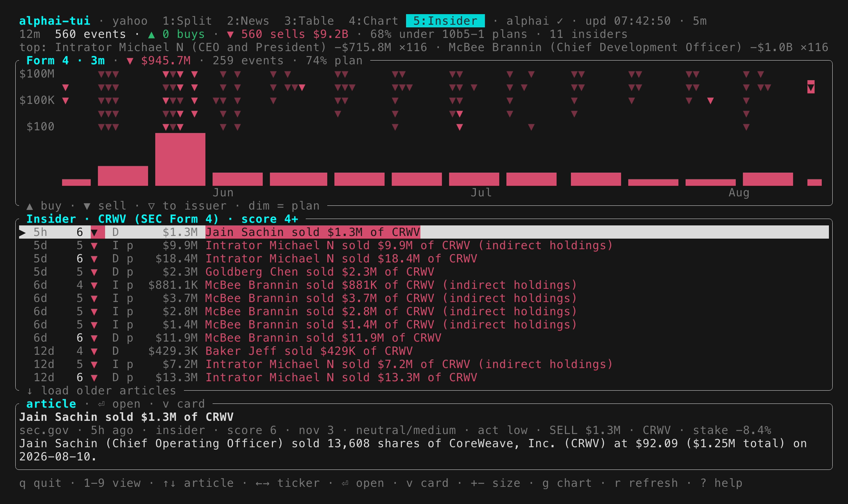The image size is (848, 504).
Task: Open the 'McBee Brannin sold $11.9M of CRWV' headline
Action: coord(323,338)
